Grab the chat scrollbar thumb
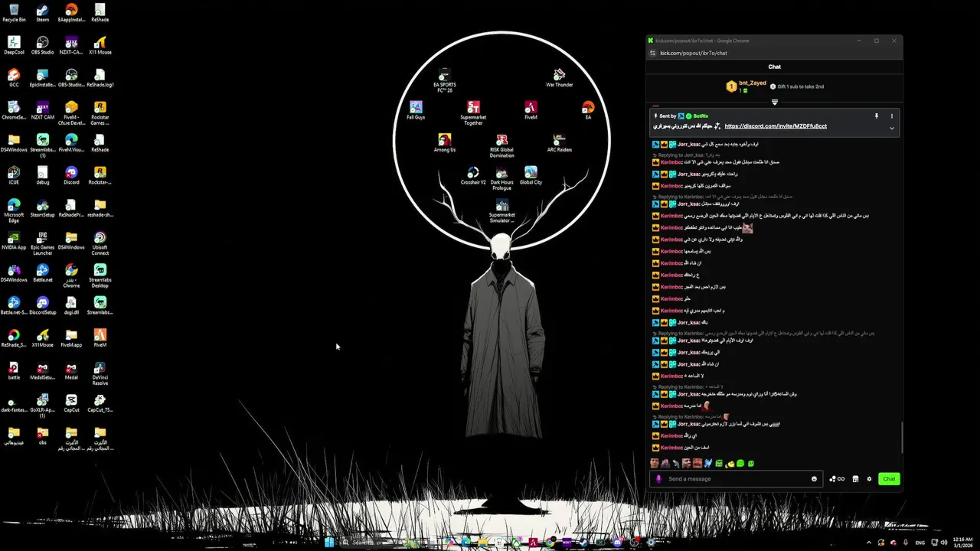Viewport: 980px width, 551px height. pos(901,437)
